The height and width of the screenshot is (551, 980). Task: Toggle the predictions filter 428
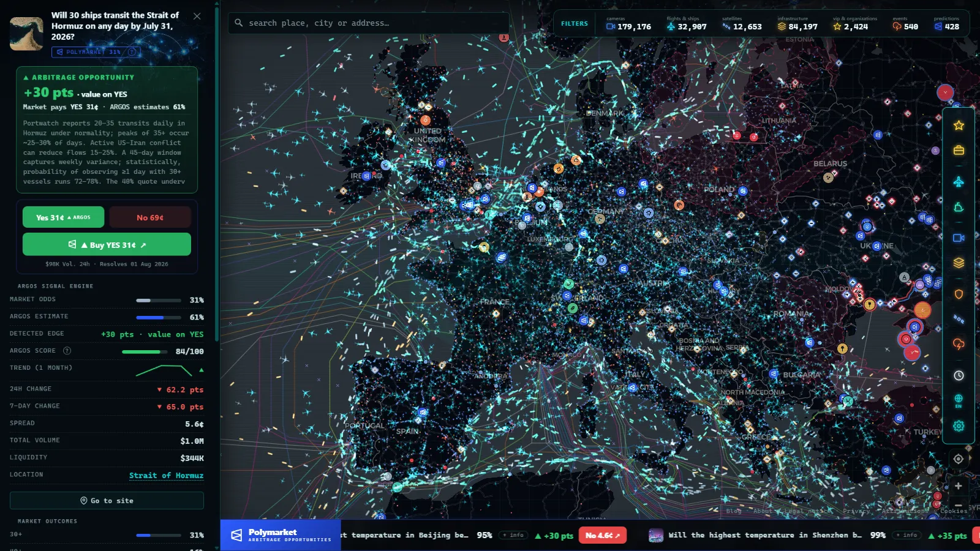(946, 24)
